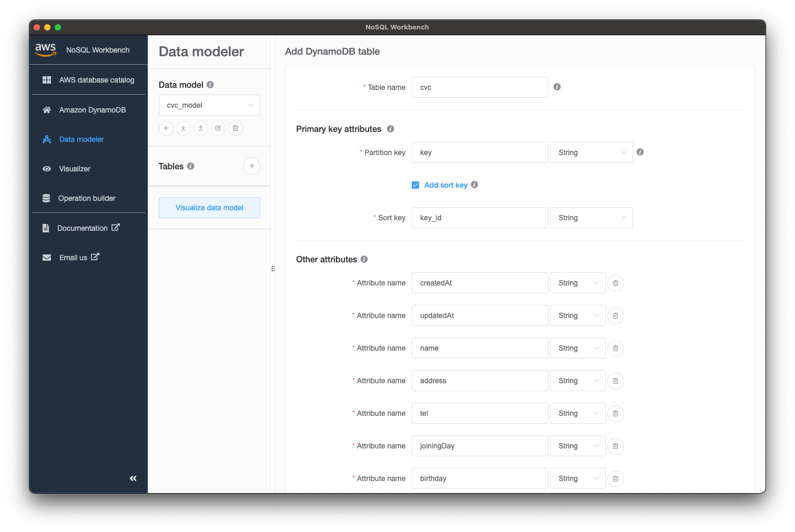Click the Table name input field
795x532 pixels.
480,87
